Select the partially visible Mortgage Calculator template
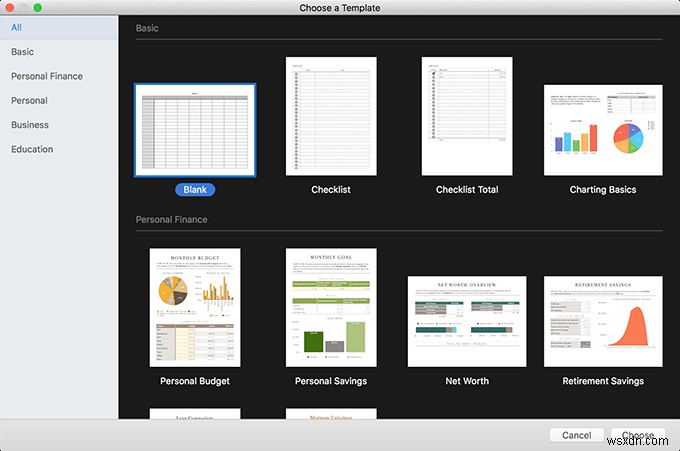This screenshot has width=680, height=451. point(331,414)
